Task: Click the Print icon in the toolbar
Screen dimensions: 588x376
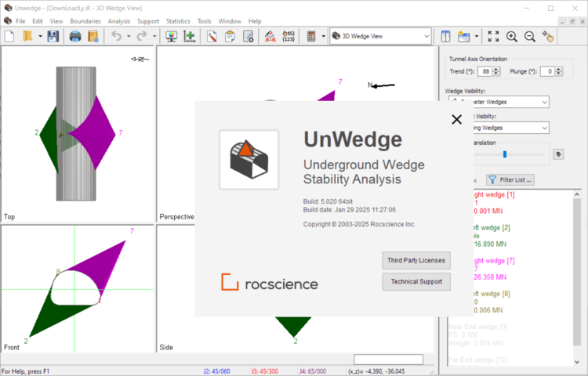Action: (75, 36)
